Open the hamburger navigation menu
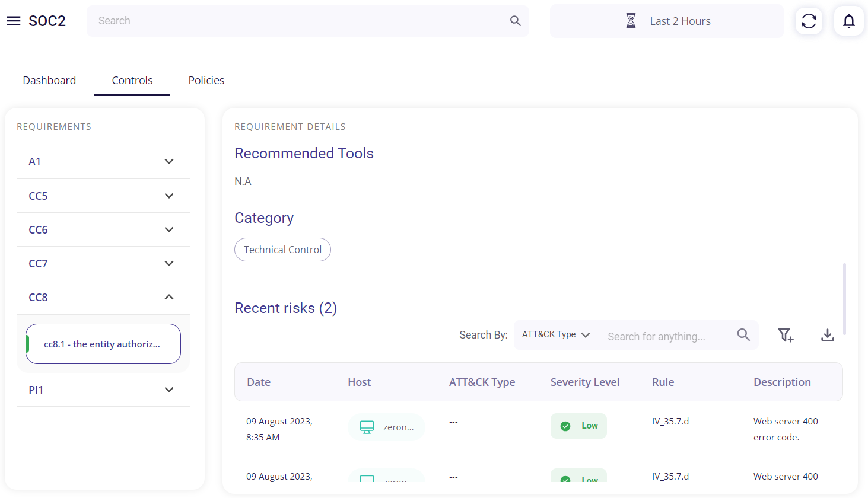This screenshot has height=498, width=868. pos(14,21)
